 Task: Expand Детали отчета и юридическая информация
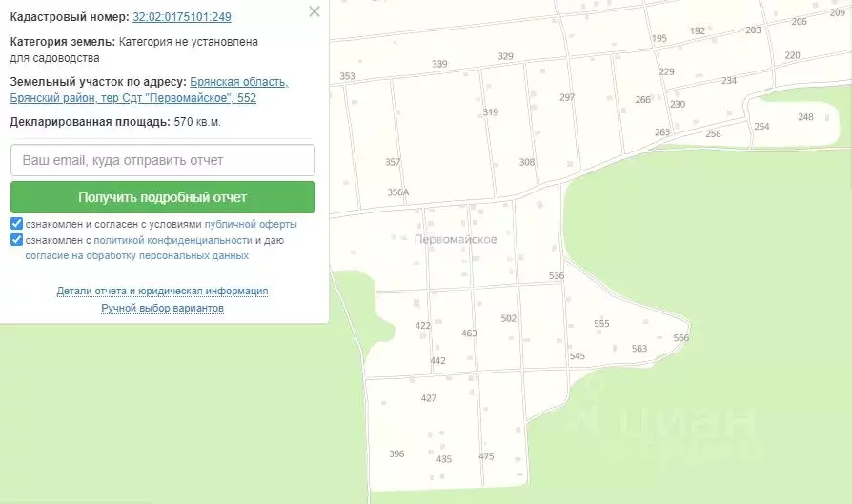(162, 292)
